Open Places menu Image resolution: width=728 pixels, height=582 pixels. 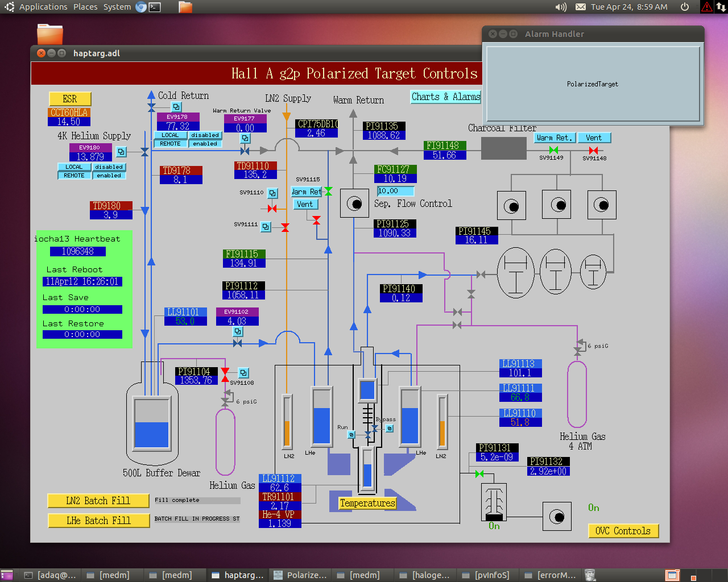click(85, 7)
